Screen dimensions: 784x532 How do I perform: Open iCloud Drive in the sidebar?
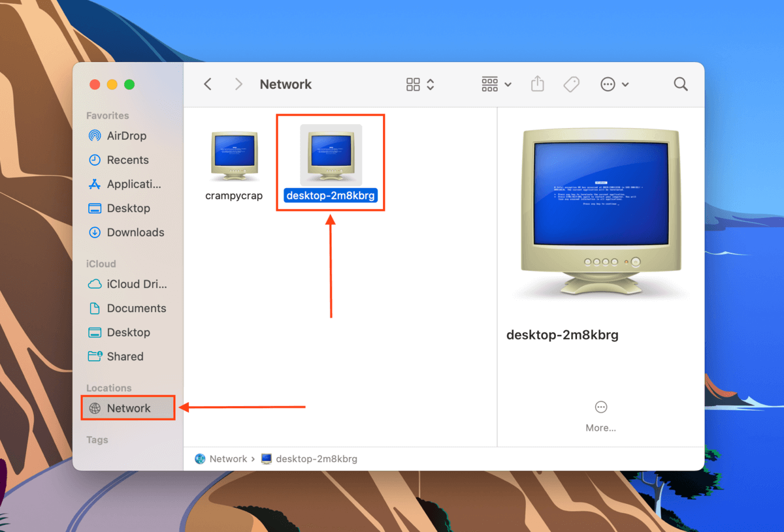pyautogui.click(x=127, y=284)
